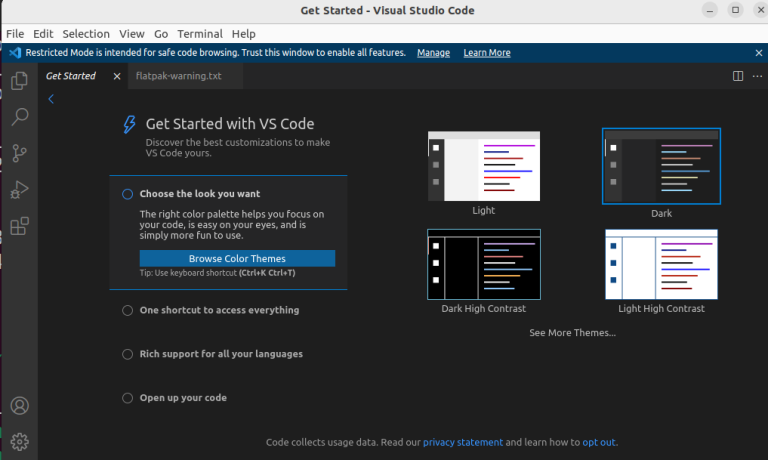Open the privacy statement link
The image size is (768, 460).
[x=463, y=442]
